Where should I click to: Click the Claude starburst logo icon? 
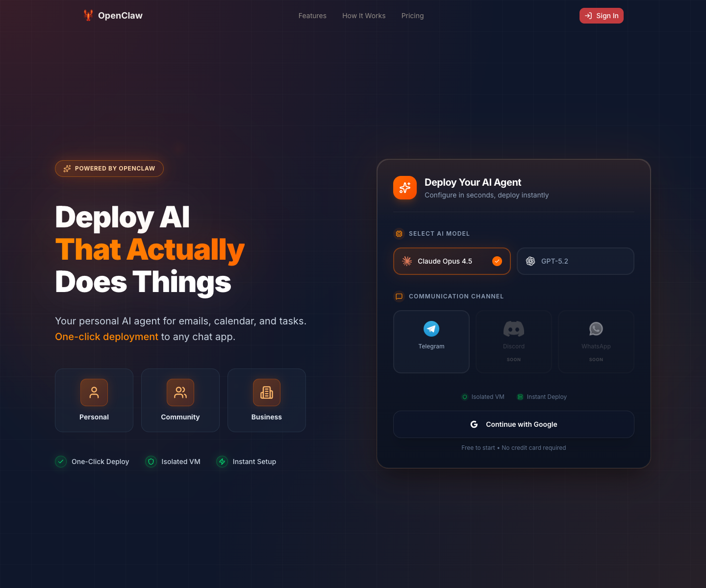tap(407, 261)
